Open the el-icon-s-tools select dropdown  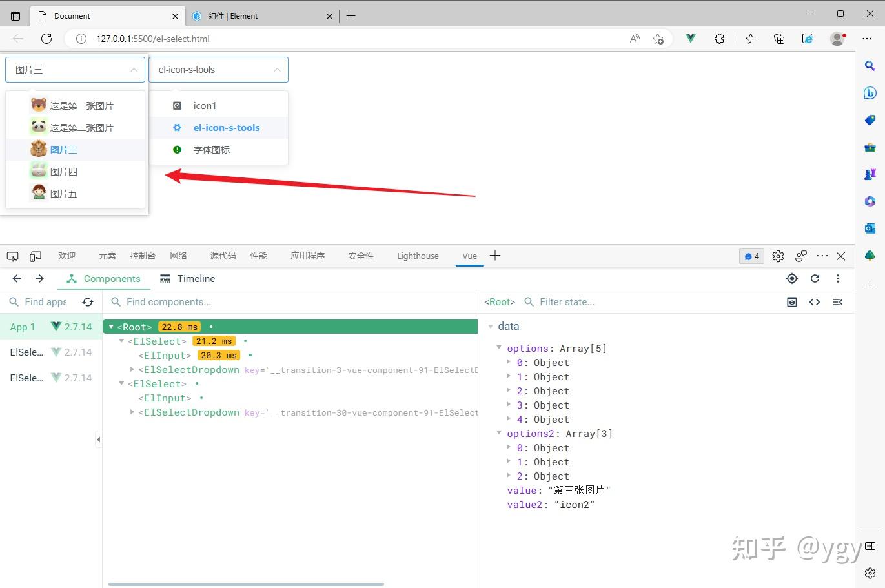point(218,70)
